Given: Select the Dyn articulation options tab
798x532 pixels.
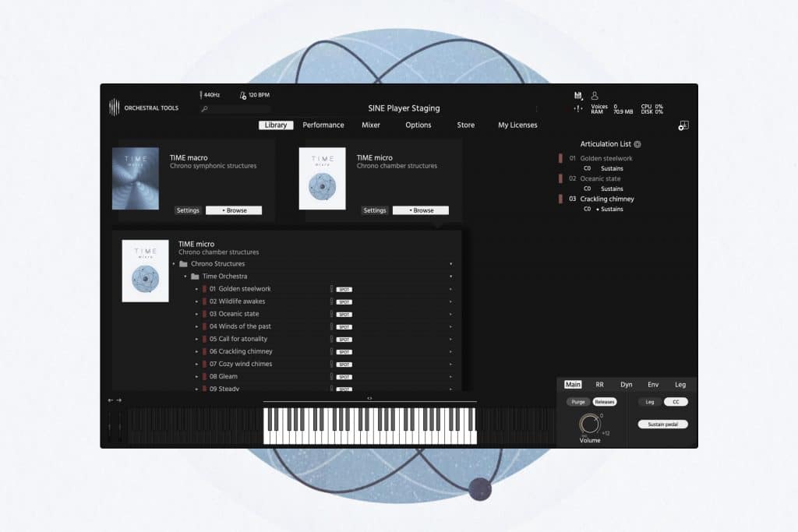Looking at the screenshot, I should click(627, 385).
